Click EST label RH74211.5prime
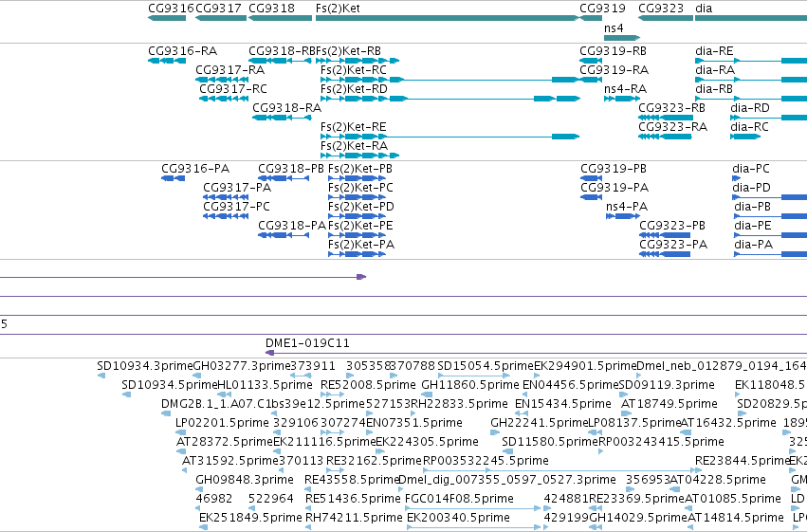Screen dimensions: 807x532 (x=354, y=518)
